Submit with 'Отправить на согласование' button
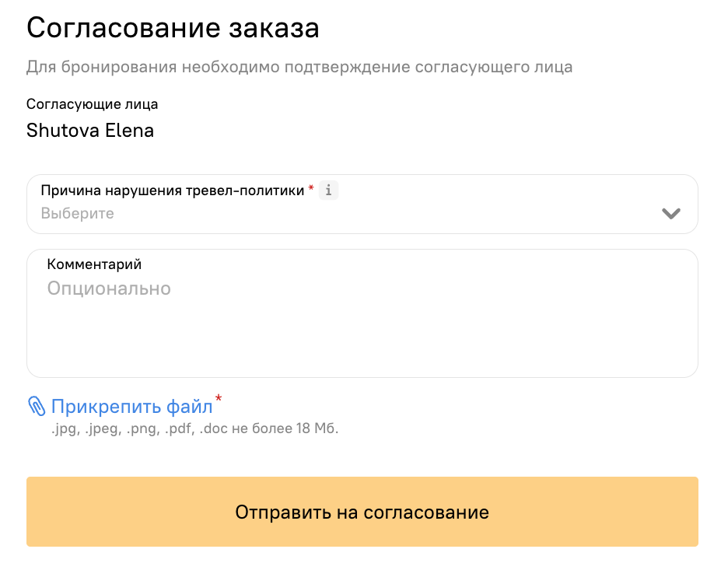This screenshot has width=728, height=563. 362,512
